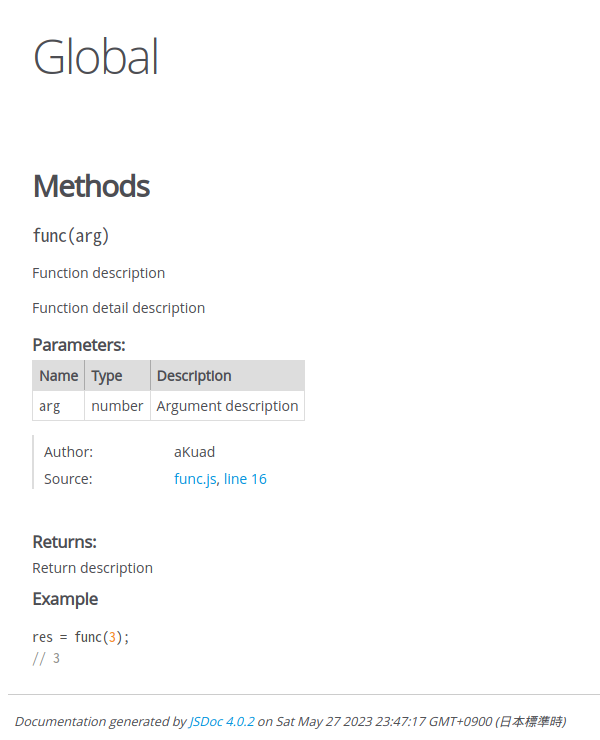Open the func.js source link
The image size is (600, 740).
click(x=194, y=479)
